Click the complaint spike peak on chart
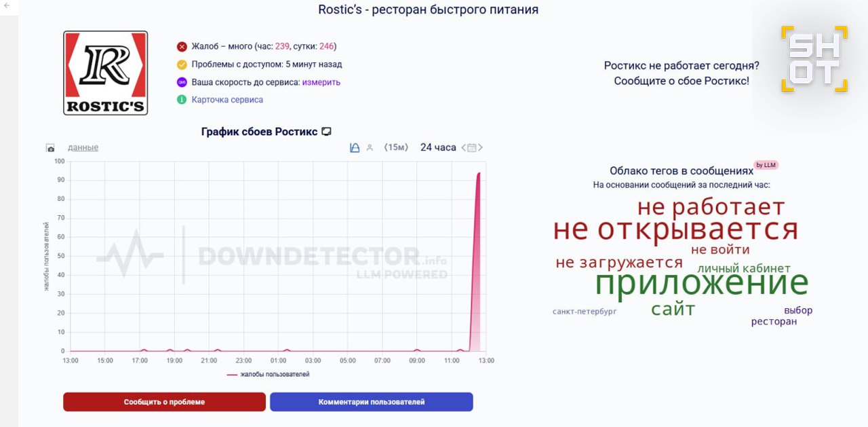868x427 pixels. (x=479, y=174)
